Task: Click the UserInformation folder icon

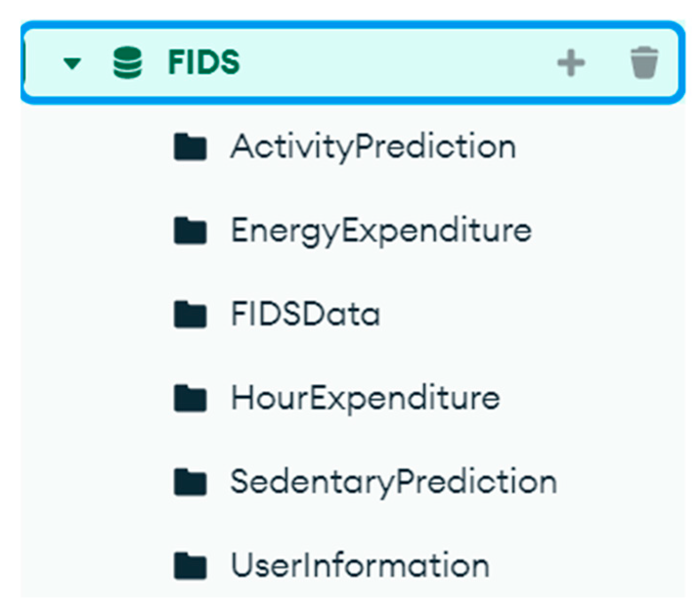Action: tap(190, 566)
